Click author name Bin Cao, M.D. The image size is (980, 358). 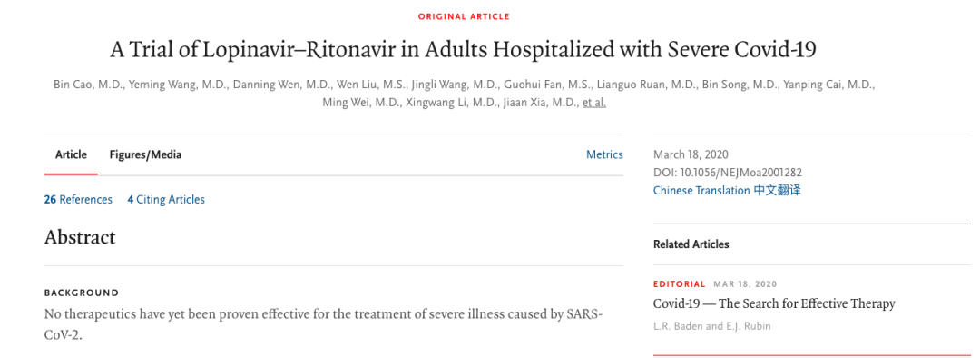[88, 85]
